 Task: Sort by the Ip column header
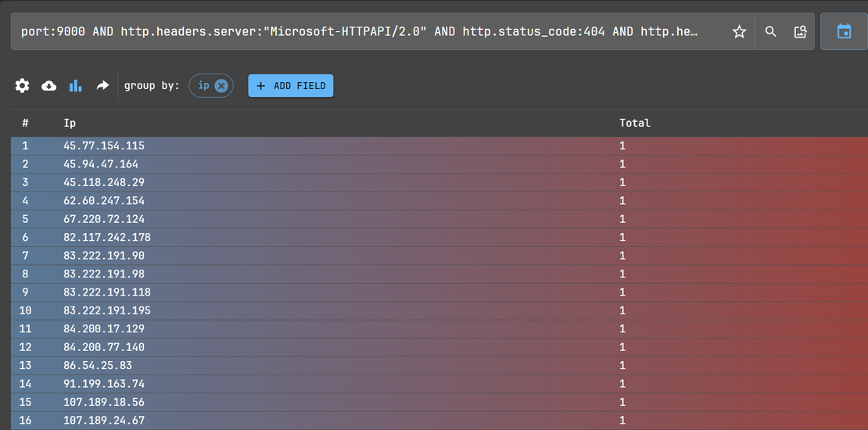tap(70, 123)
